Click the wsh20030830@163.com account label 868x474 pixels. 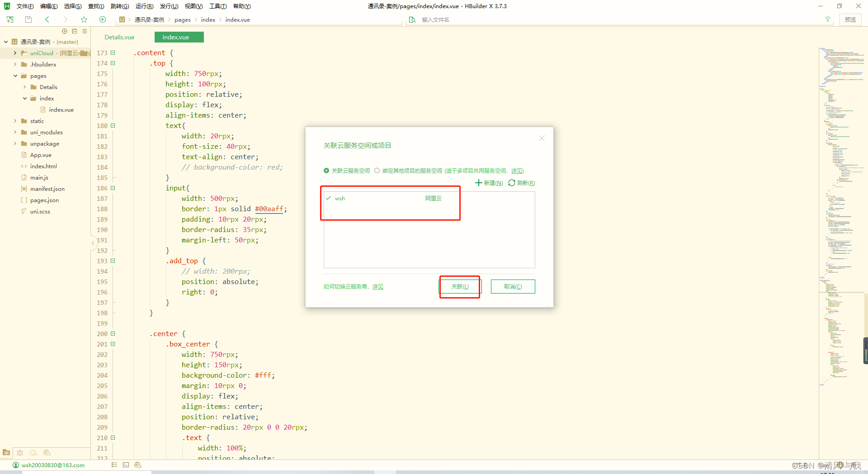click(x=53, y=465)
